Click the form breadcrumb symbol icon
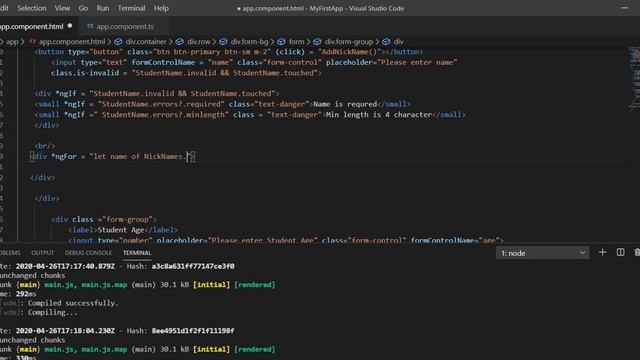 (x=281, y=42)
